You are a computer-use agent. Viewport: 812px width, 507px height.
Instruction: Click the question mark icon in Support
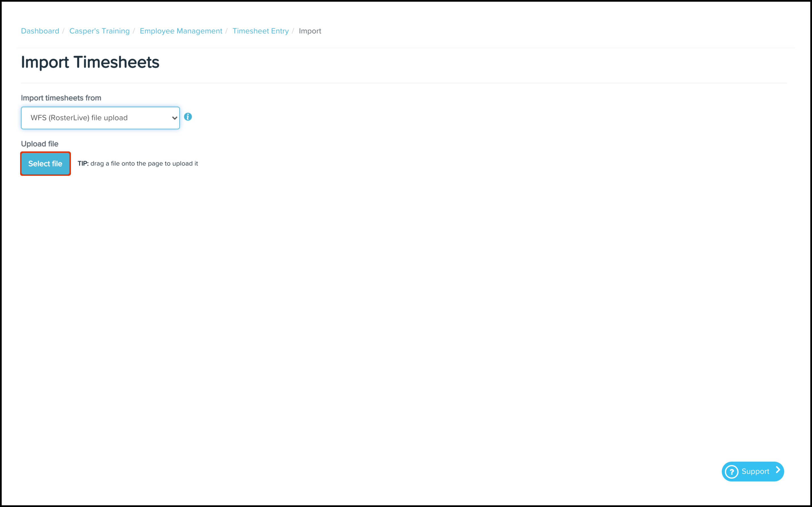pyautogui.click(x=731, y=472)
